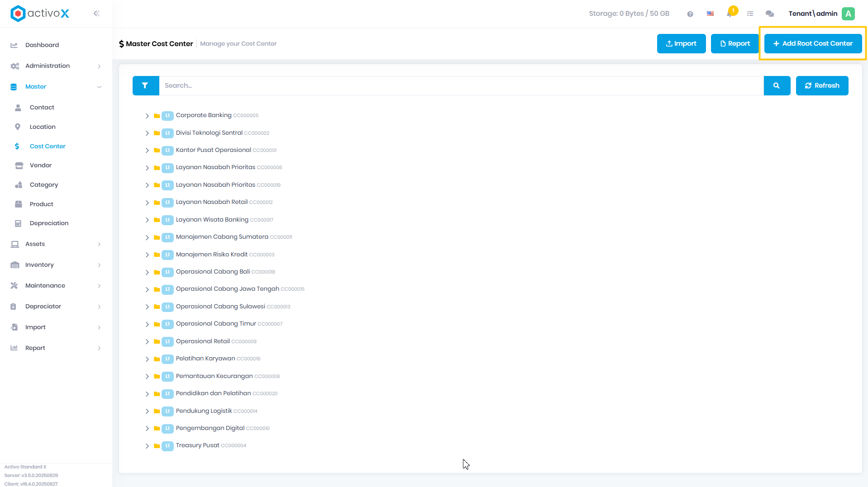Viewport: 868px width, 487px height.
Task: Click the search magnifier button
Action: pyautogui.click(x=777, y=85)
